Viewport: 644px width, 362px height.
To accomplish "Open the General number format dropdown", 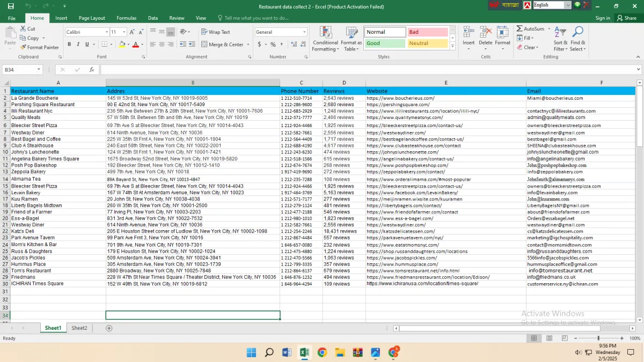I will (x=304, y=32).
